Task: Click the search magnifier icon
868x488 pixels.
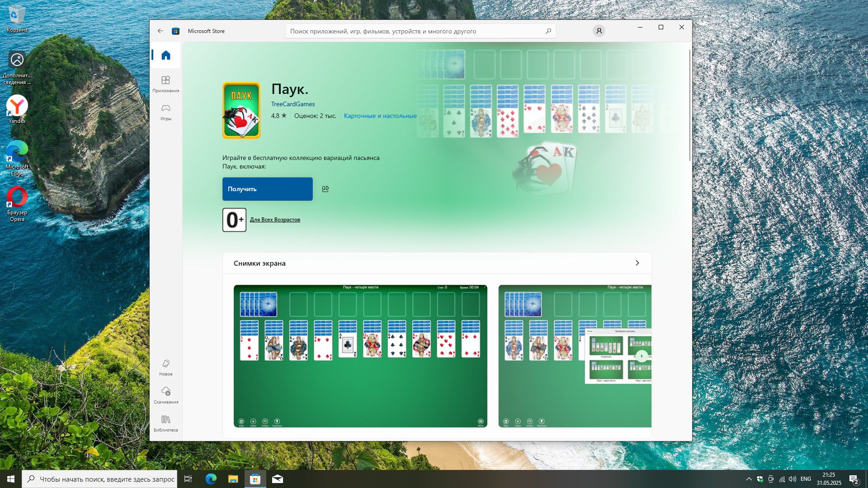Action: 548,31
